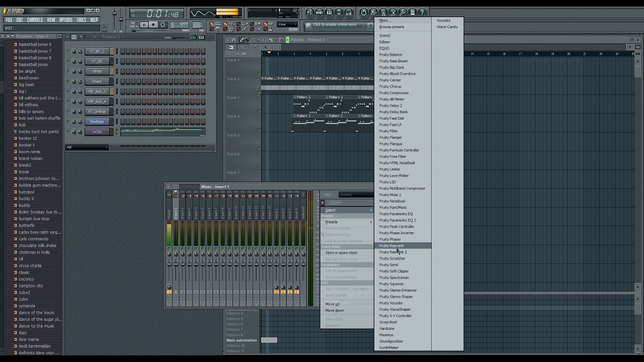Click the record button in transport
644x362 pixels.
(x=163, y=25)
